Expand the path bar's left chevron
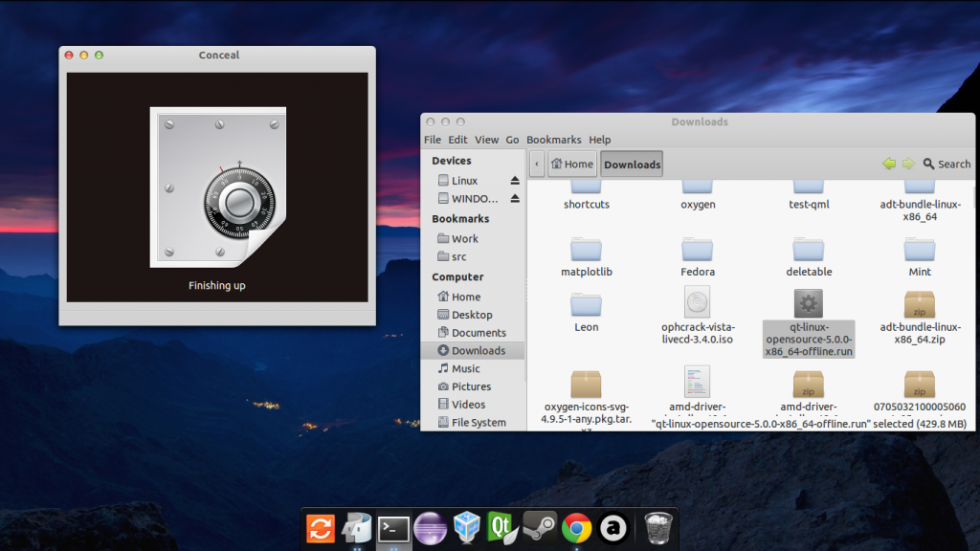The height and width of the screenshot is (551, 980). [537, 165]
